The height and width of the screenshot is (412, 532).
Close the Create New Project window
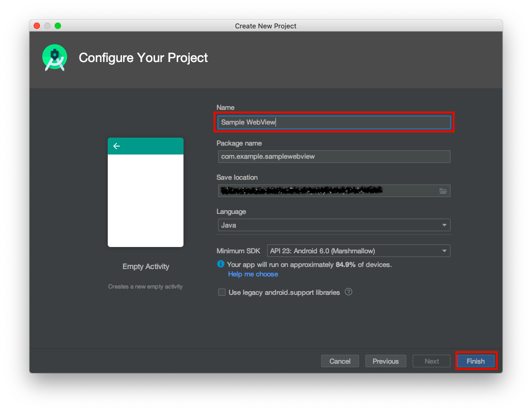point(37,26)
